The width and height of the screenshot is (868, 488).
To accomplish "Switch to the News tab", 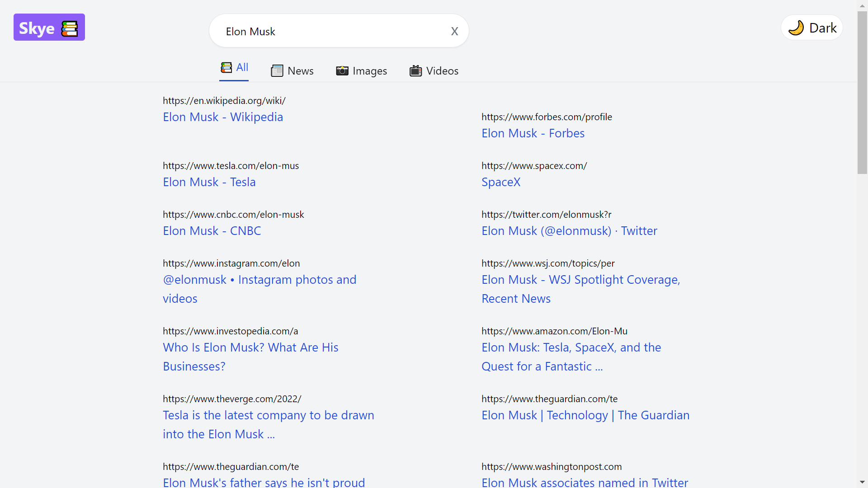I will 292,71.
